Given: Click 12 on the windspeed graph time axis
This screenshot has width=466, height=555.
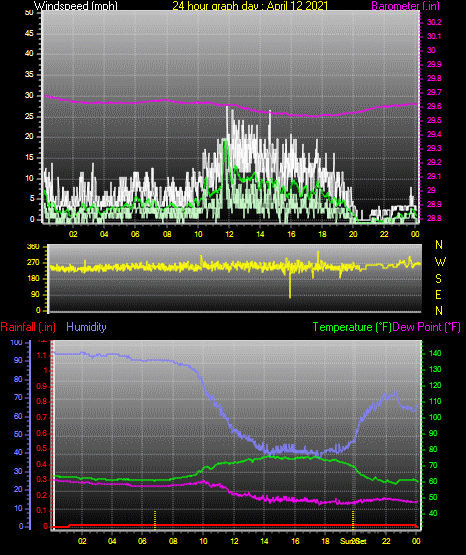Looking at the screenshot, I should tap(229, 234).
